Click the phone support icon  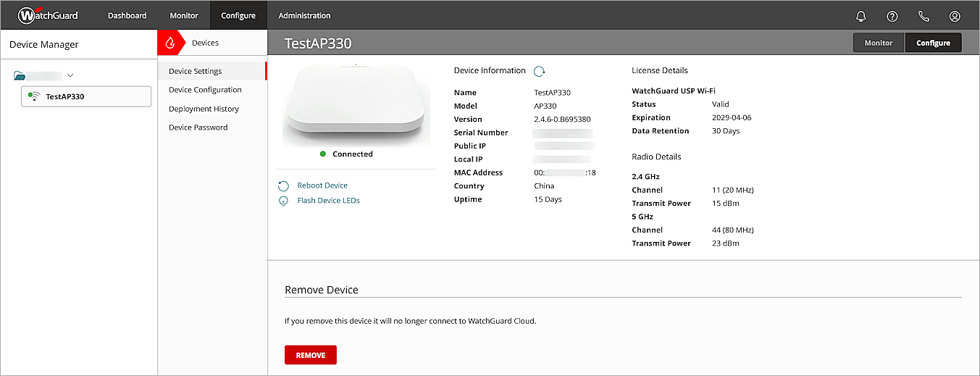pyautogui.click(x=924, y=16)
